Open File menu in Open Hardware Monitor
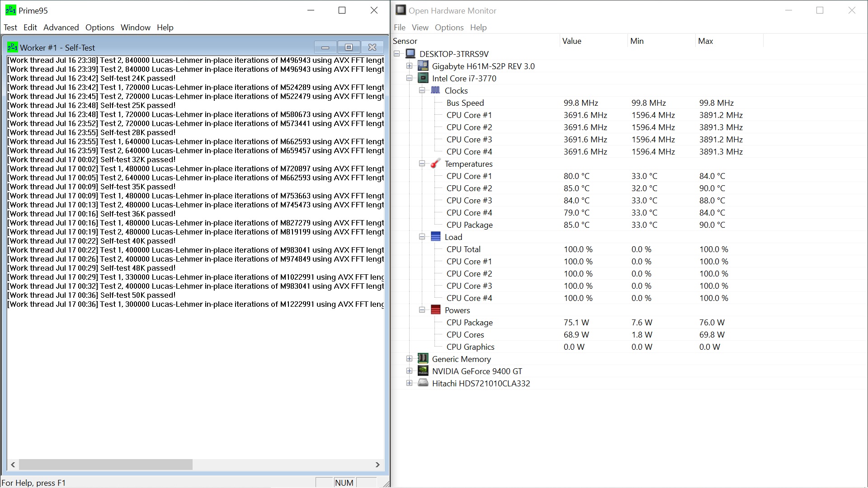Viewport: 868px width, 488px height. click(400, 28)
